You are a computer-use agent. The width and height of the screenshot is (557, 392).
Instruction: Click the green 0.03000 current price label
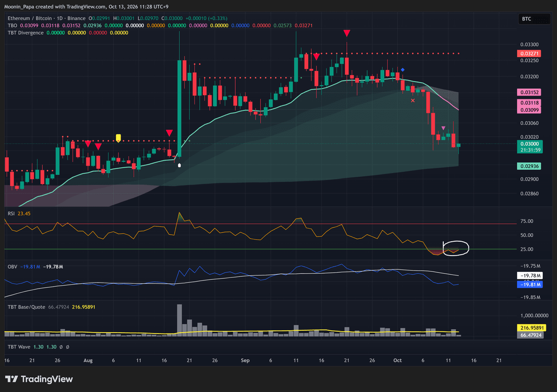pos(529,144)
